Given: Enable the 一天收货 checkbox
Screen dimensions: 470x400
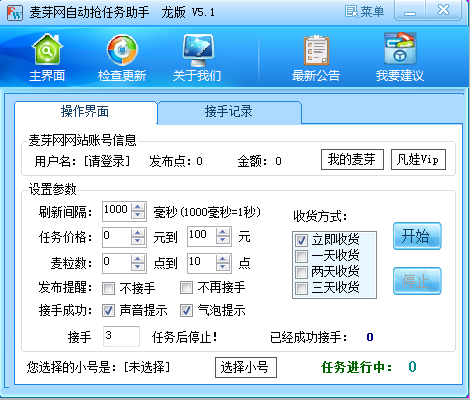Looking at the screenshot, I should click(x=301, y=256).
